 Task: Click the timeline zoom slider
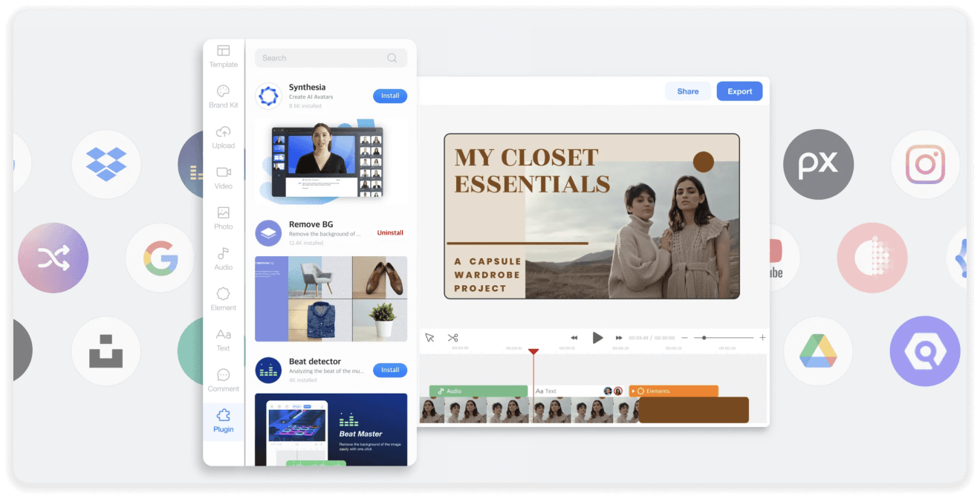coord(723,338)
